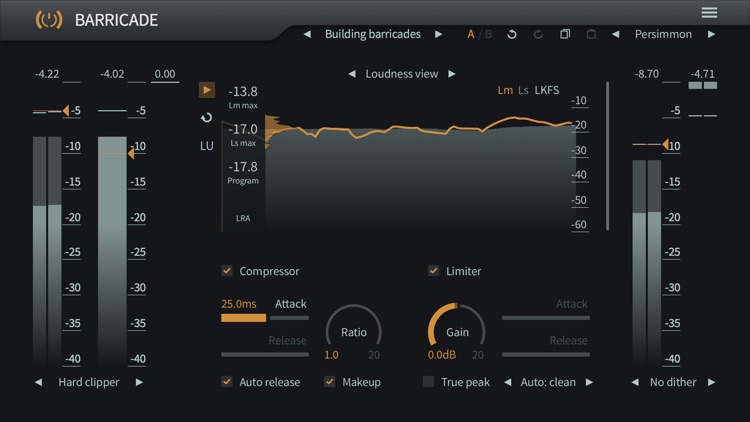This screenshot has height=422, width=750.
Task: Click the 0.00 value field
Action: point(165,75)
